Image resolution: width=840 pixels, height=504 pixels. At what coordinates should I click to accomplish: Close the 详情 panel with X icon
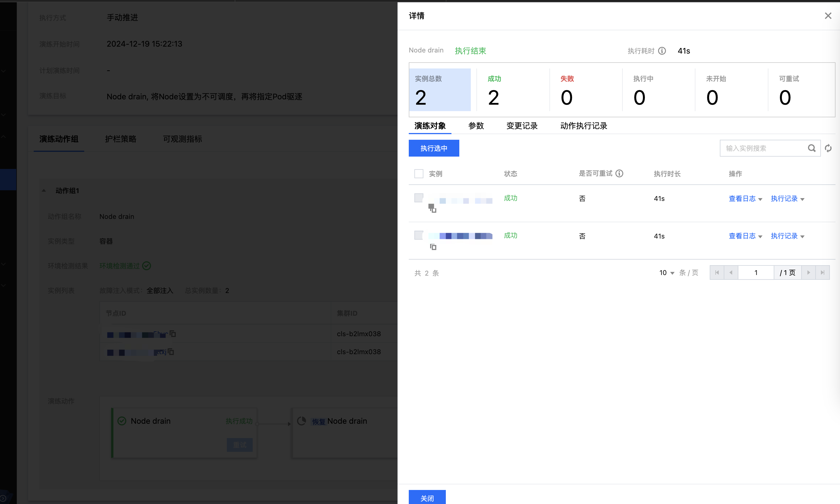pyautogui.click(x=828, y=16)
